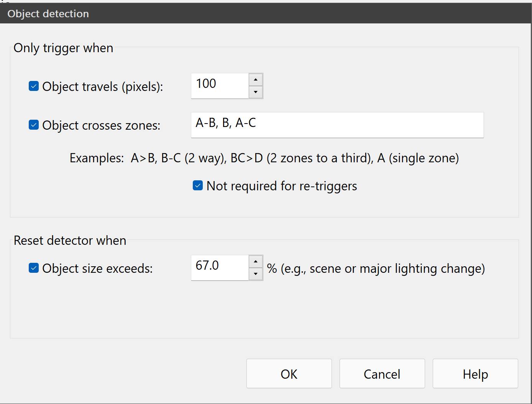Click the size percentage field showing 67.0
This screenshot has width=532, height=404.
click(x=220, y=268)
